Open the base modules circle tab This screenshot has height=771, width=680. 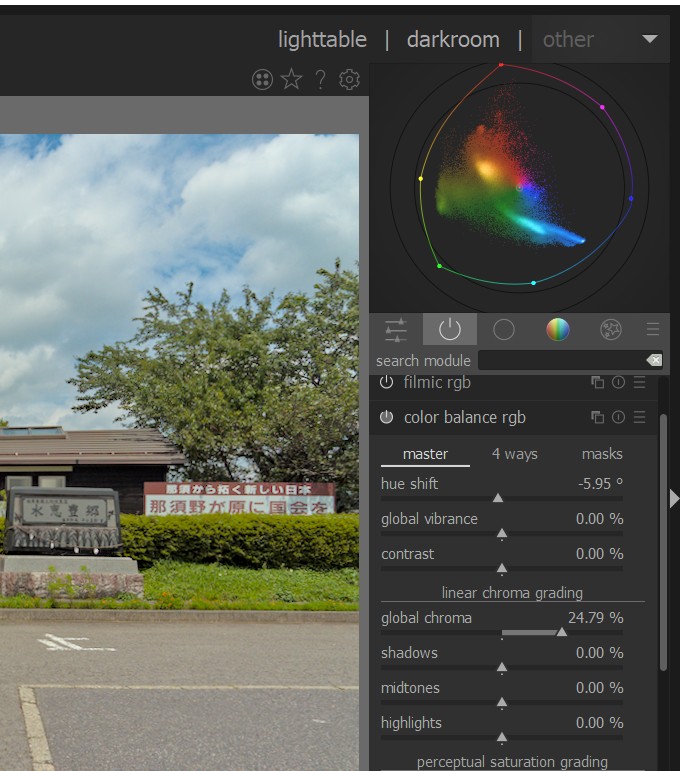click(503, 329)
